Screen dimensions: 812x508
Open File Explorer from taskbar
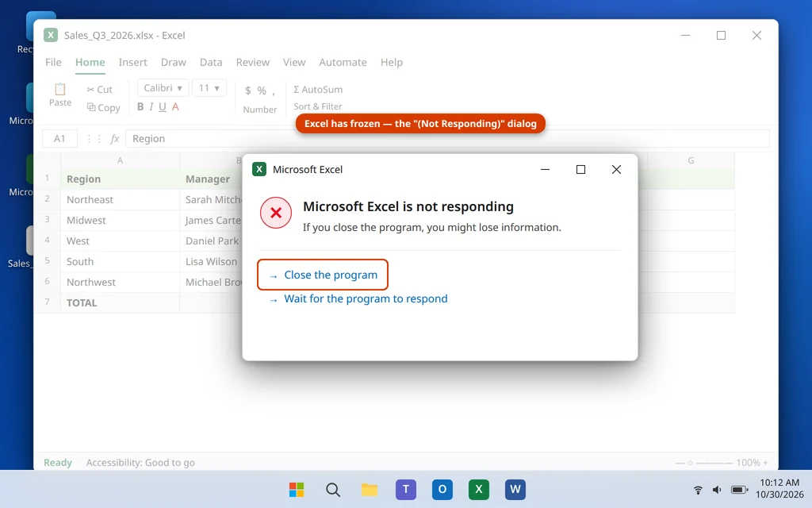click(370, 489)
